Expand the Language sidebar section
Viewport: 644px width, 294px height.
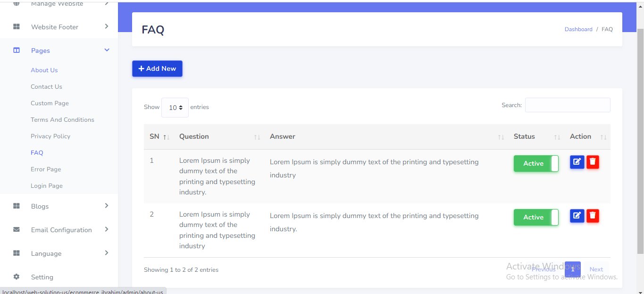pyautogui.click(x=107, y=253)
